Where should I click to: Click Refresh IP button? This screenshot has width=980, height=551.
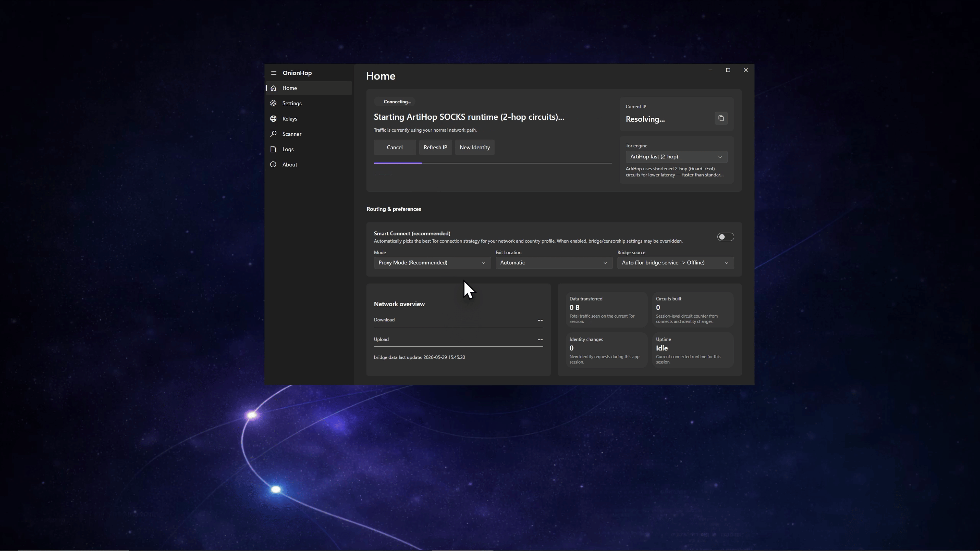pyautogui.click(x=435, y=147)
